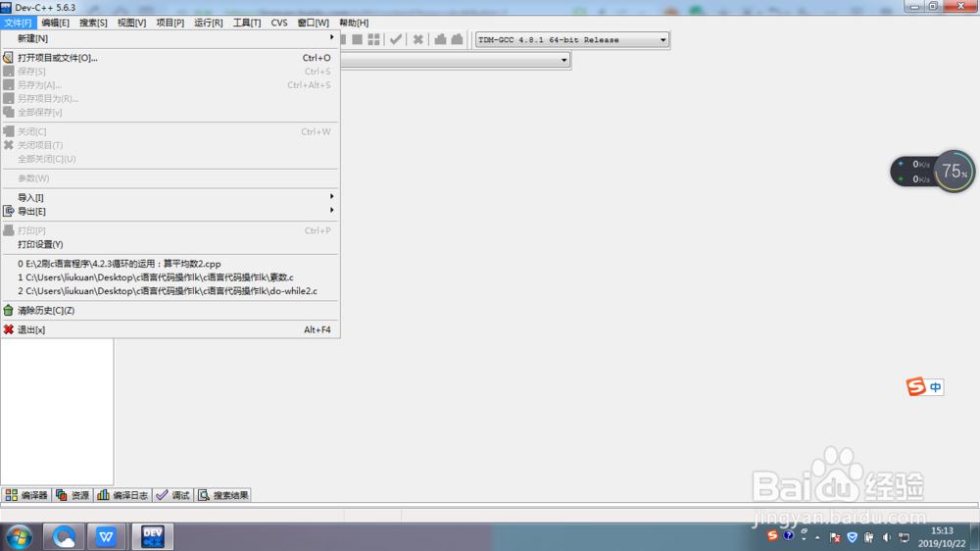Click the Sogou input method S icon on desktop
The width and height of the screenshot is (980, 551).
pyautogui.click(x=915, y=386)
